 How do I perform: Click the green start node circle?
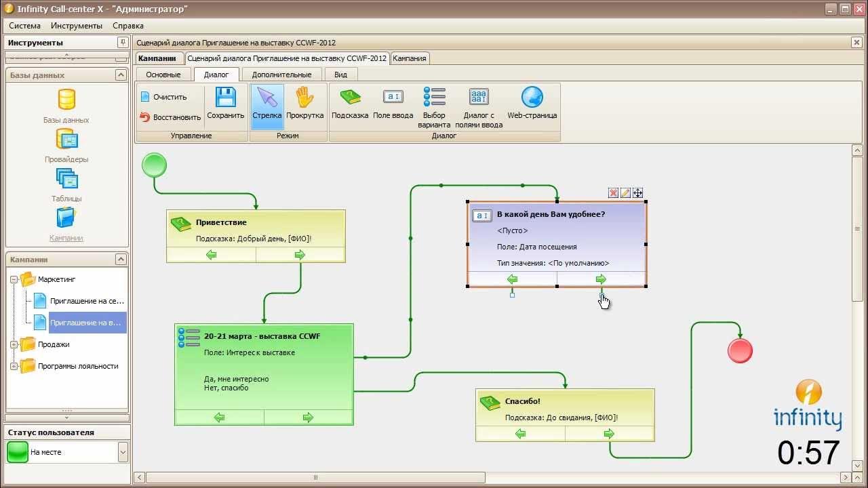tap(155, 165)
